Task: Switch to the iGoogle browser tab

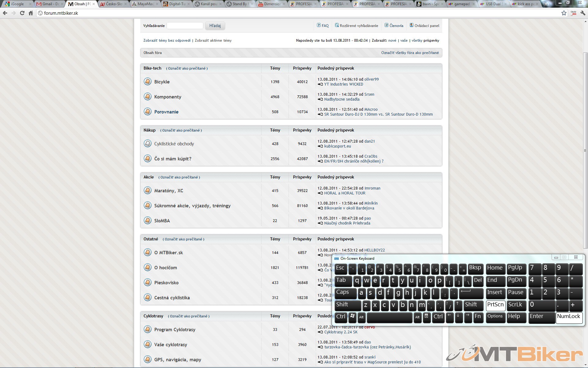Action: point(17,4)
